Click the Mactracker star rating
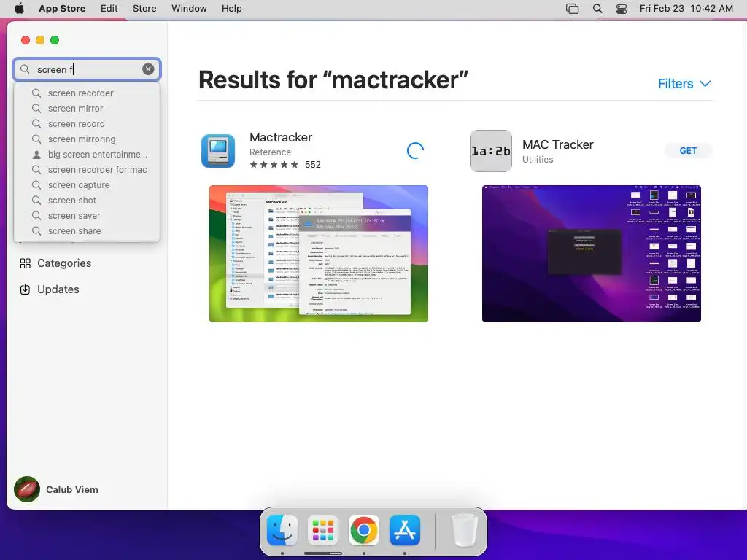 pyautogui.click(x=274, y=165)
